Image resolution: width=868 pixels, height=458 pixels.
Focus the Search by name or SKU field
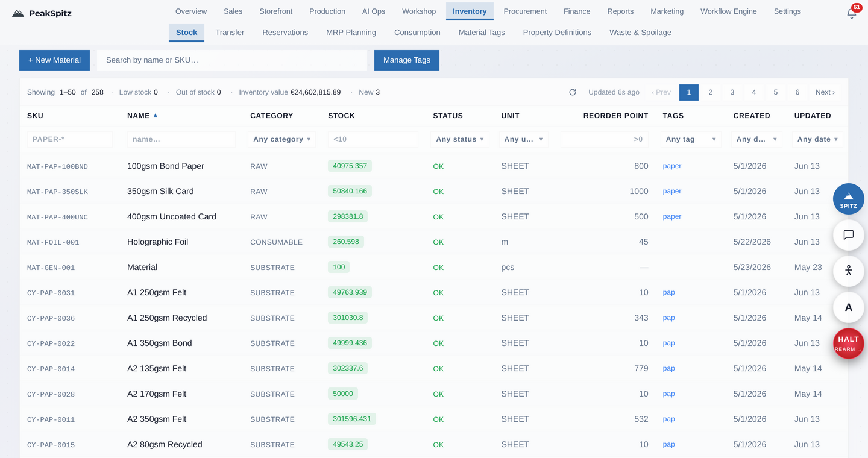click(x=232, y=60)
